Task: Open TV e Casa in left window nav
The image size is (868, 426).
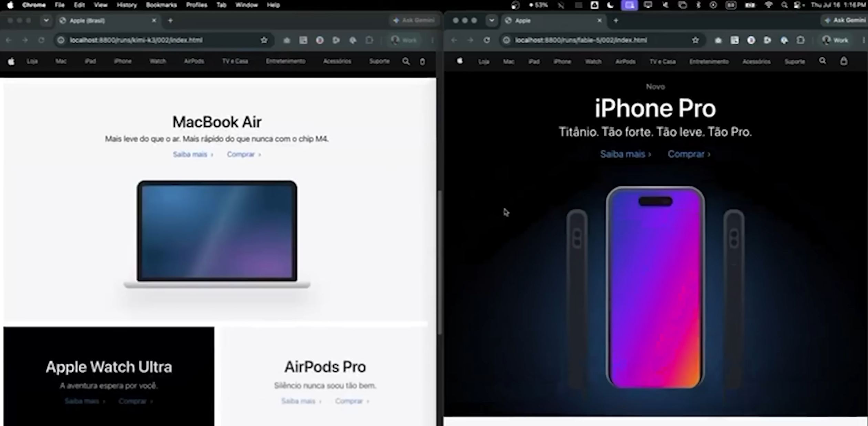Action: point(235,61)
